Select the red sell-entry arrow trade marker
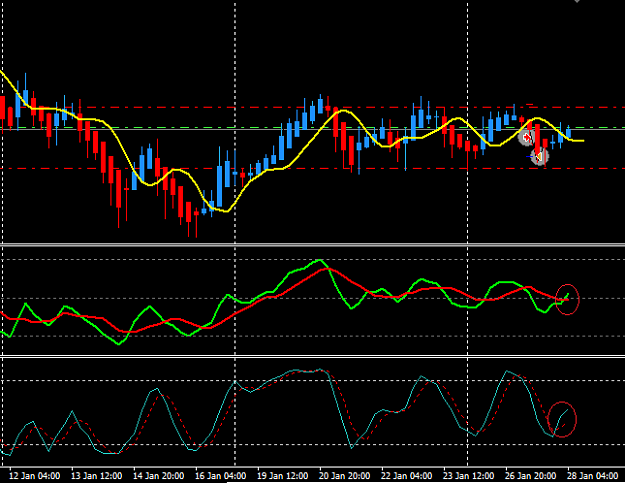The image size is (625, 484). pos(527,138)
